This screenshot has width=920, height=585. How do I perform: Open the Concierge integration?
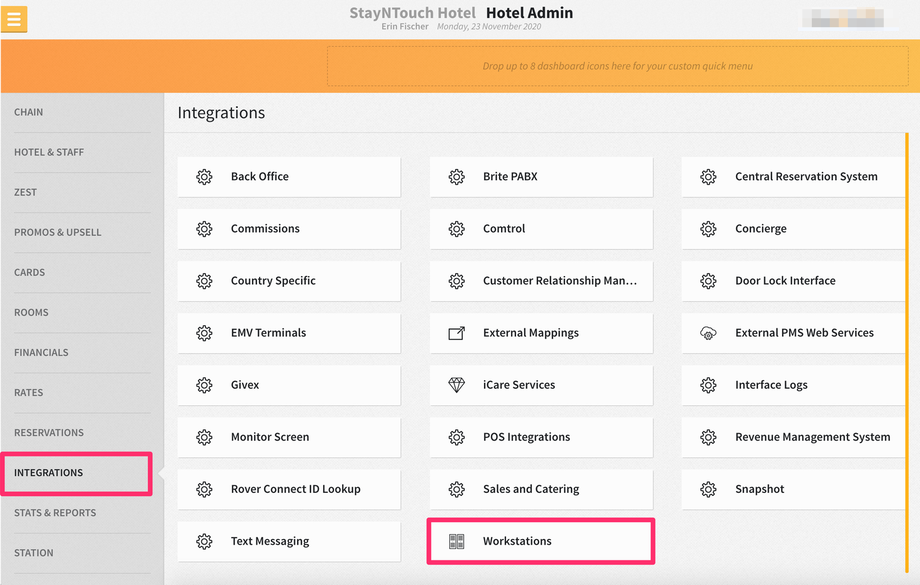pos(793,229)
